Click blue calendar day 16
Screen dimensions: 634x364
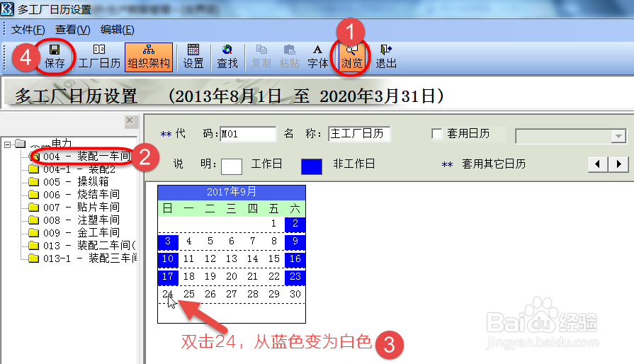295,259
